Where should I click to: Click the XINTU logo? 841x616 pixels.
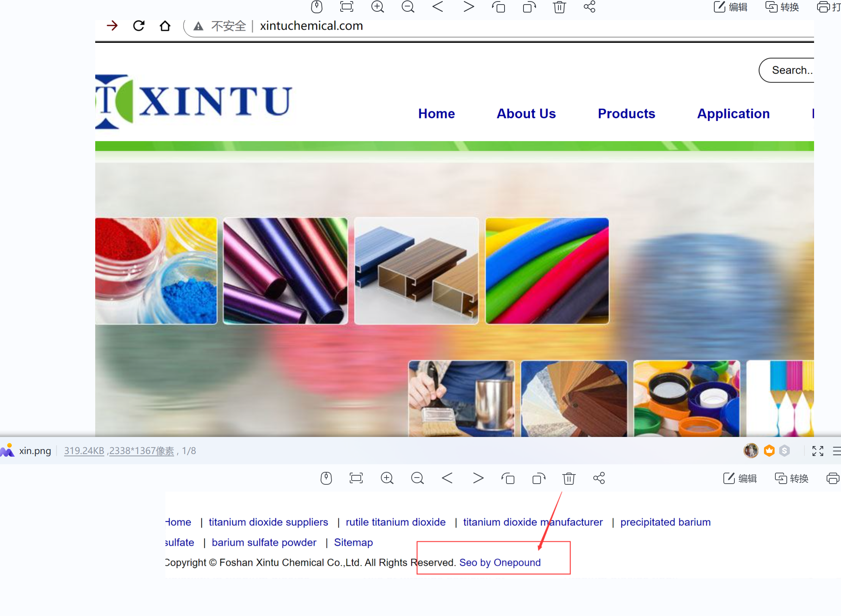(x=194, y=101)
